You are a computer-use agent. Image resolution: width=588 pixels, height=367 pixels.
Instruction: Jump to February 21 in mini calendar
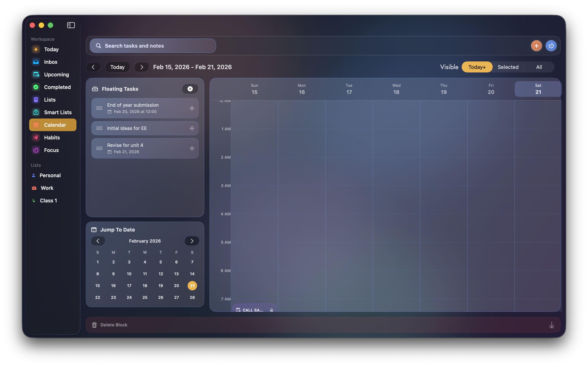[x=192, y=285]
